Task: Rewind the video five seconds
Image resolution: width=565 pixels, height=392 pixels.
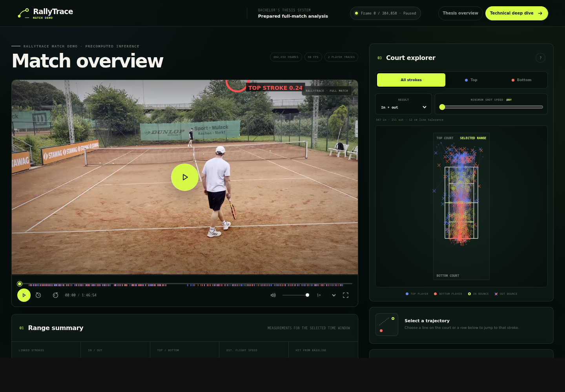Action: (x=38, y=295)
